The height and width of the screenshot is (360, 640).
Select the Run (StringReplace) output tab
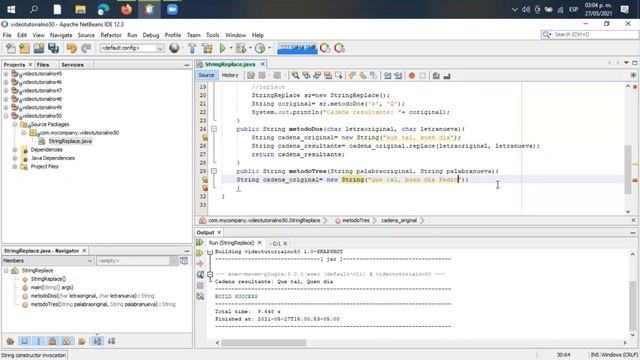231,242
